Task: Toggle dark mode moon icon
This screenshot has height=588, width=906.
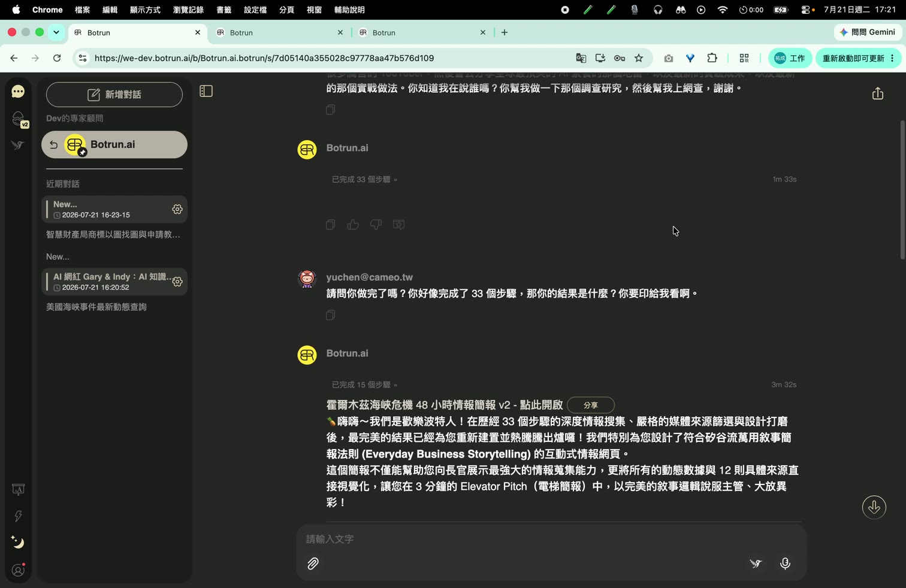Action: [18, 542]
